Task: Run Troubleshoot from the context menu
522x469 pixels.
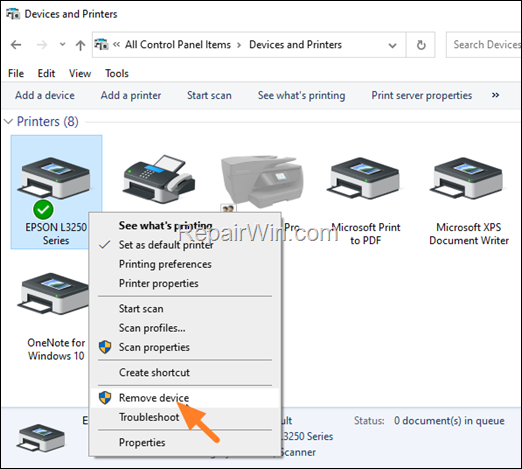Action: point(185,417)
